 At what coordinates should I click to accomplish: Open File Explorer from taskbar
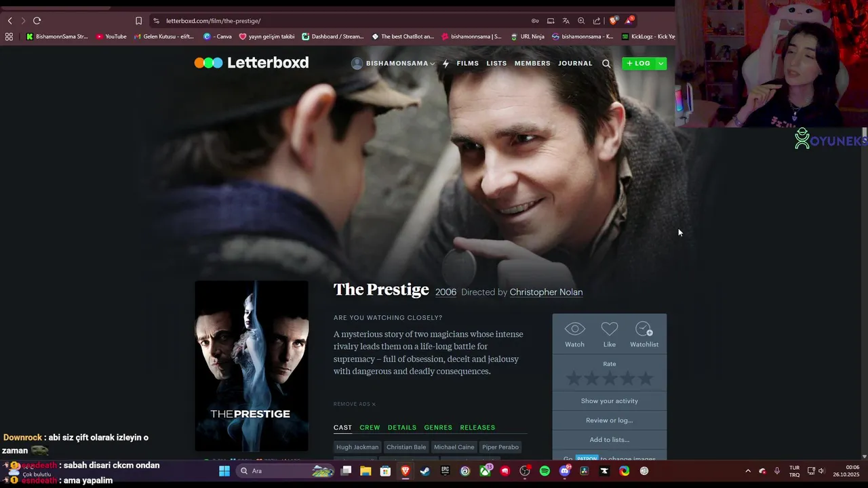(x=366, y=471)
